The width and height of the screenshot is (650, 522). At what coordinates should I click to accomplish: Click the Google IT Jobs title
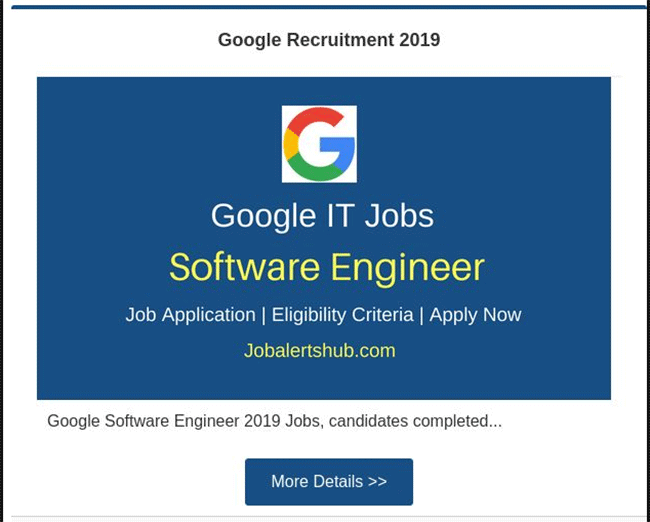tap(322, 216)
